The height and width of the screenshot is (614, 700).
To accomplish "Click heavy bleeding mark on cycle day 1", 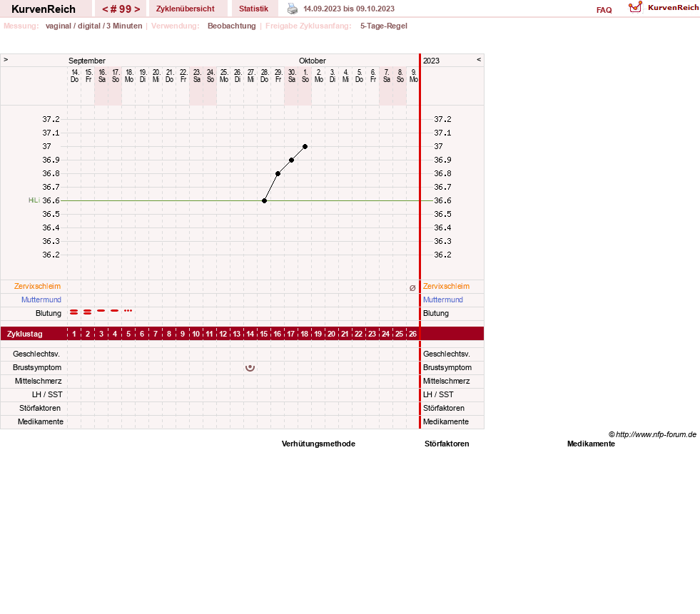I will pos(74,312).
